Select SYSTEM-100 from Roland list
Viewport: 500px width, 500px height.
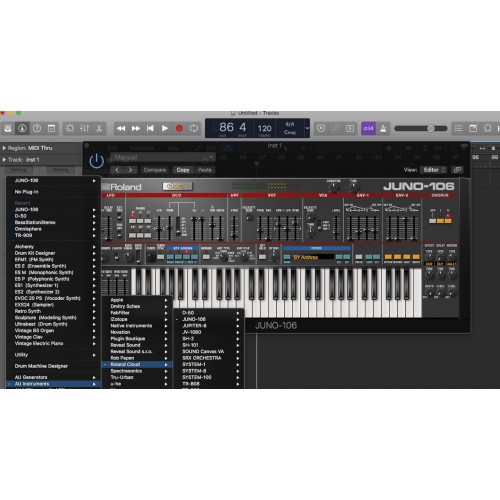(x=209, y=377)
